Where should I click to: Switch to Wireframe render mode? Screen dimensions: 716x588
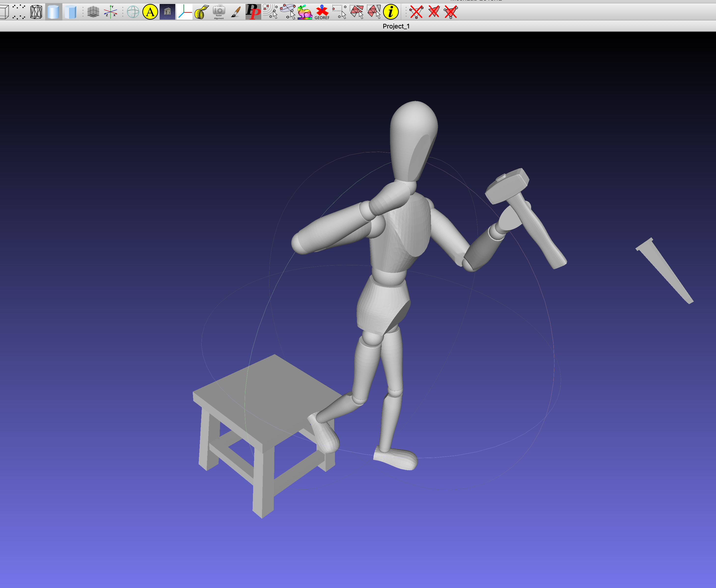coord(36,12)
